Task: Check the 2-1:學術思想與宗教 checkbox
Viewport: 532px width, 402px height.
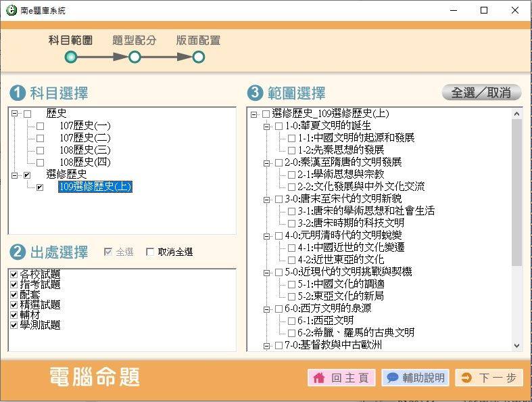Action: (x=291, y=175)
